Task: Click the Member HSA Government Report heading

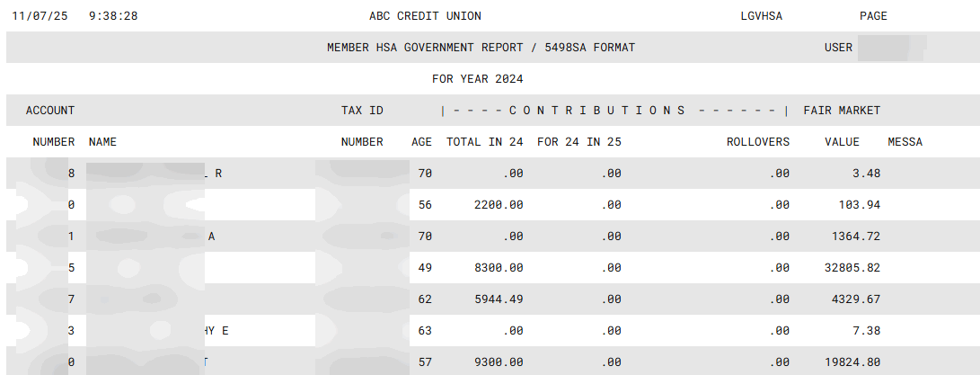Action: [x=481, y=48]
